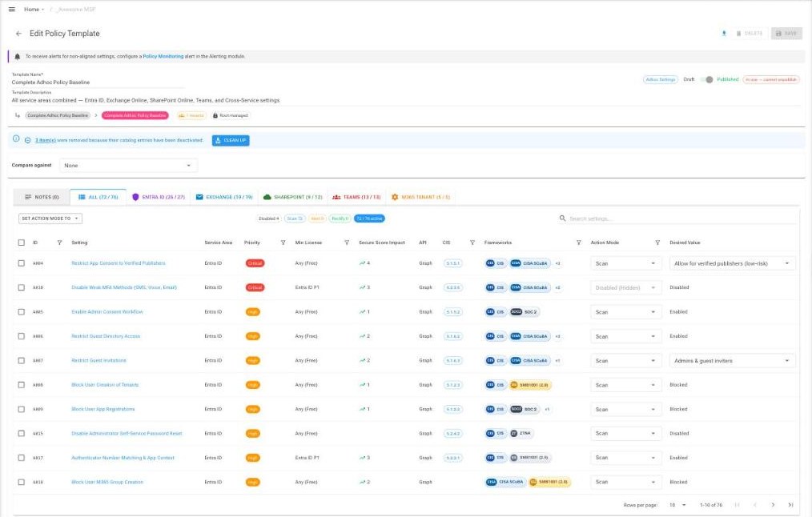
Task: Click the lock icon on Root managed chip
Action: pyautogui.click(x=215, y=115)
